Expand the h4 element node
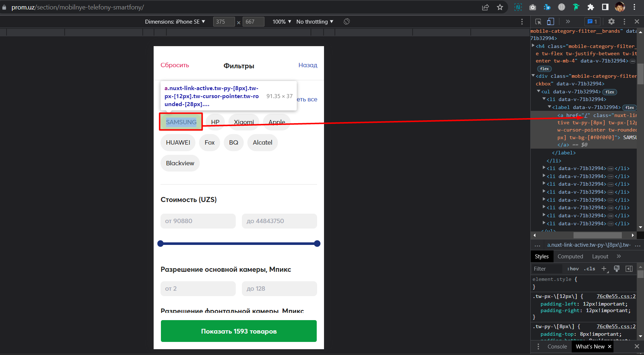The height and width of the screenshot is (355, 644). [x=533, y=46]
